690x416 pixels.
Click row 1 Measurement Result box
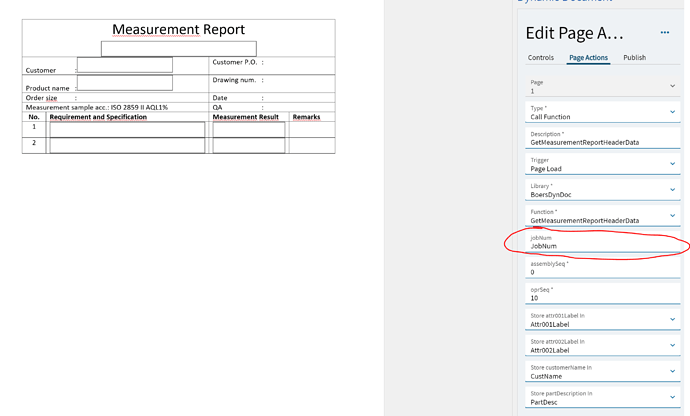(249, 130)
